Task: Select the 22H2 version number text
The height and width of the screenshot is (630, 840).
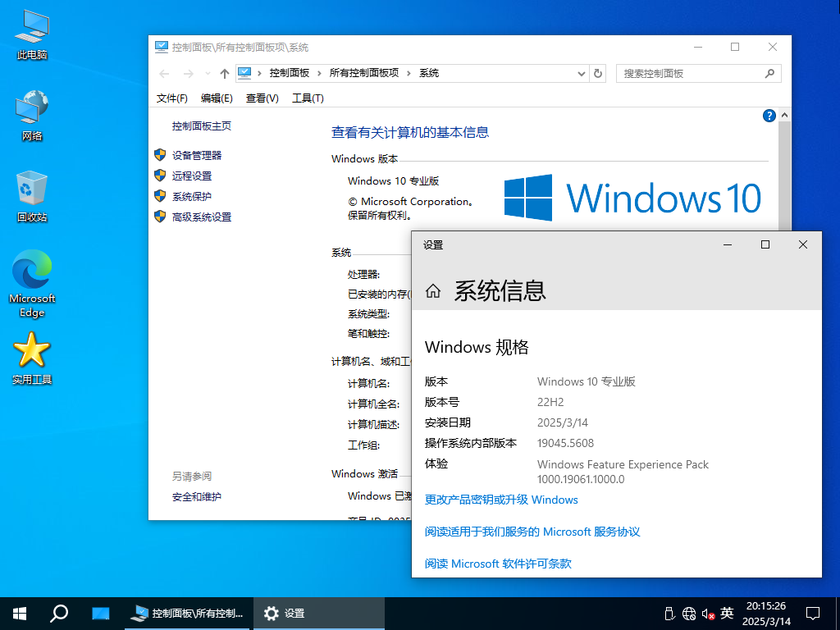Action: coord(550,402)
